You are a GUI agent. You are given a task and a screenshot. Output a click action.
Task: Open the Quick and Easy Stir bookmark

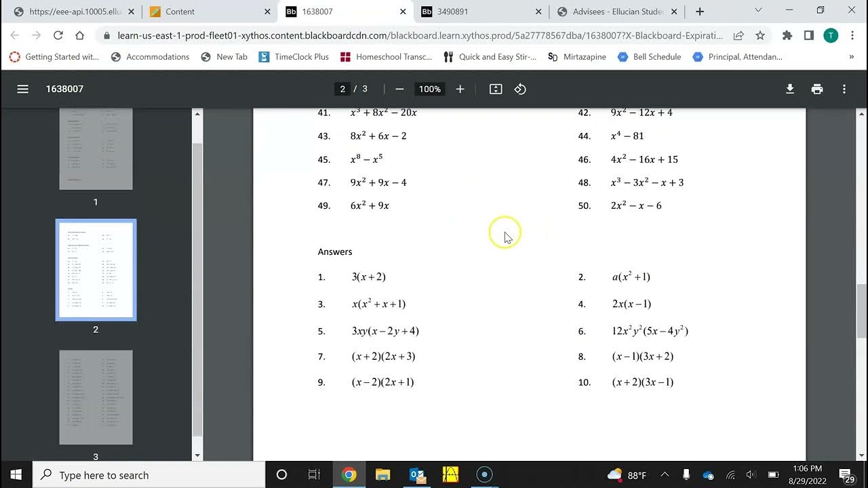pos(490,57)
